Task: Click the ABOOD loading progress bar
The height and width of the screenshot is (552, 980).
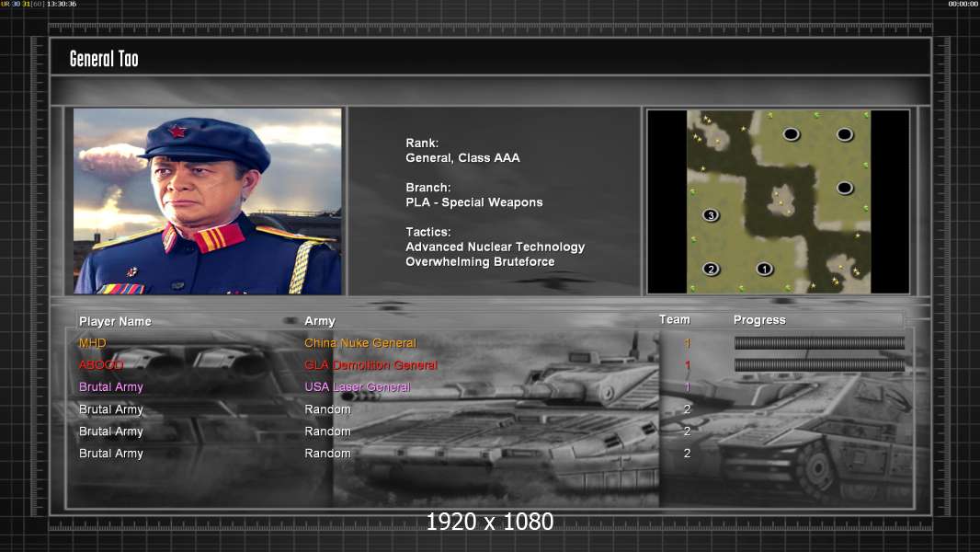Action: (x=819, y=364)
